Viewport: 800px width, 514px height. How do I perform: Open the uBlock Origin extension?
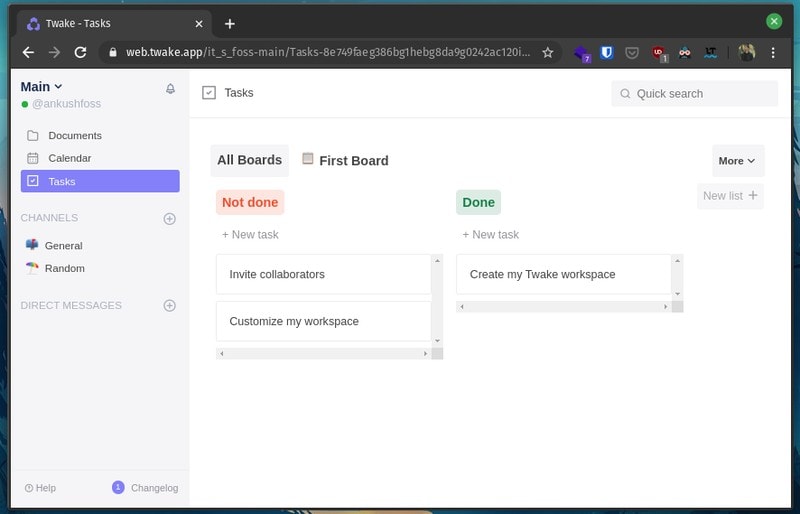click(659, 53)
